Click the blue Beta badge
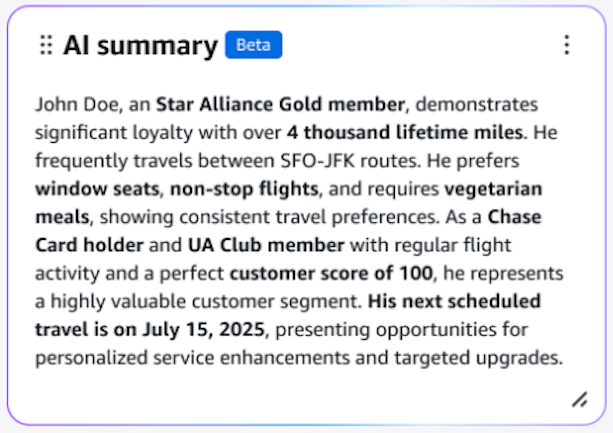 pyautogui.click(x=253, y=45)
